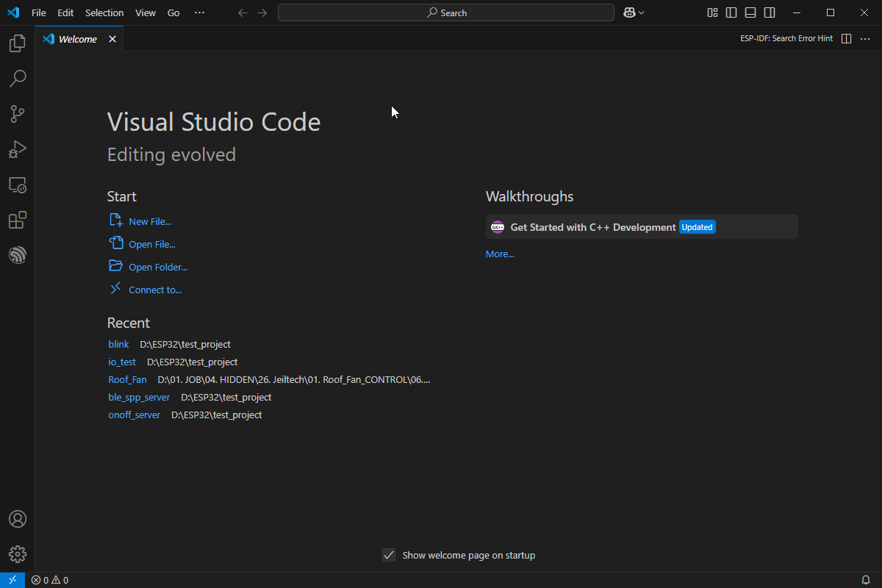Click the Open Folder icon under Start
The width and height of the screenshot is (882, 588).
tap(115, 266)
